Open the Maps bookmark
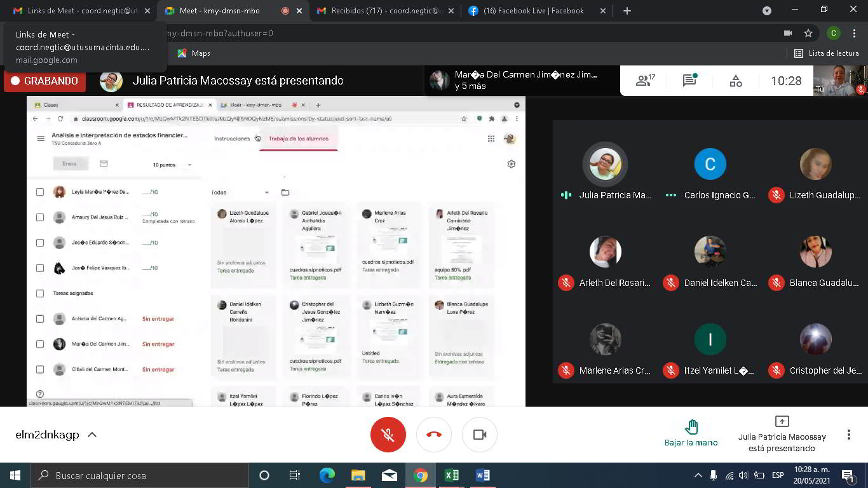The image size is (868, 488). click(x=194, y=53)
